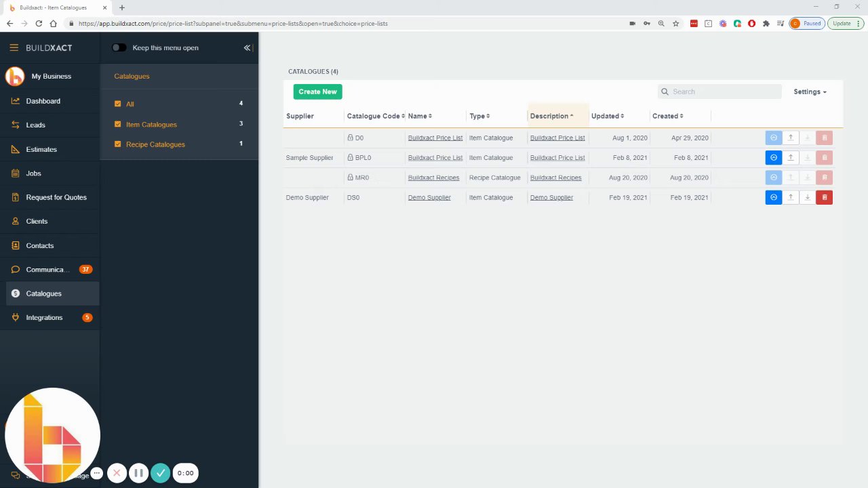Open Request for Quotes
The image size is (868, 488).
pos(50,197)
